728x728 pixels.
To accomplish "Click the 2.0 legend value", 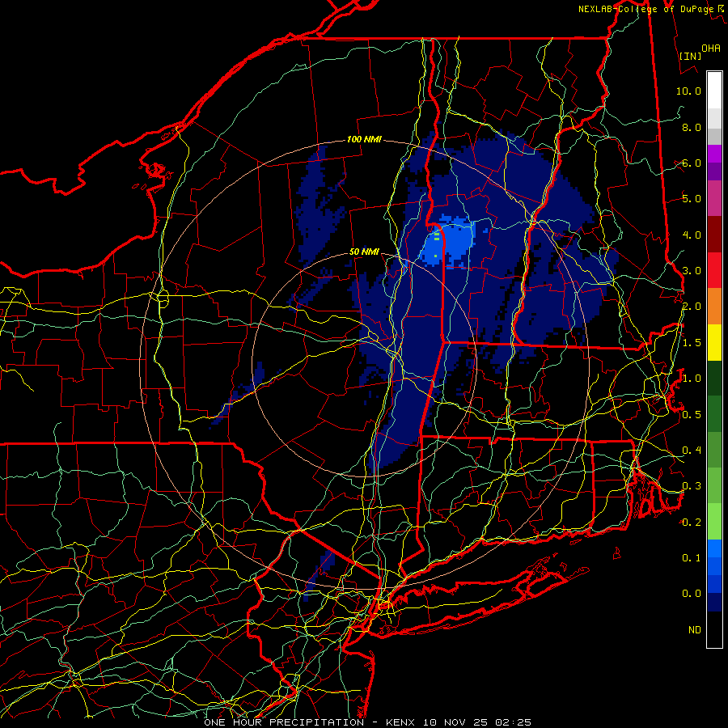I will tap(692, 307).
